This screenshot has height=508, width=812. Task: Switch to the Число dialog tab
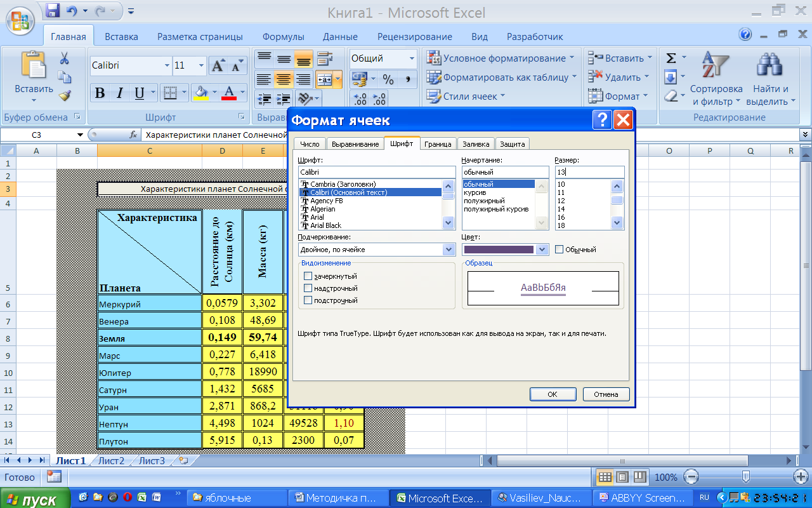pos(310,144)
